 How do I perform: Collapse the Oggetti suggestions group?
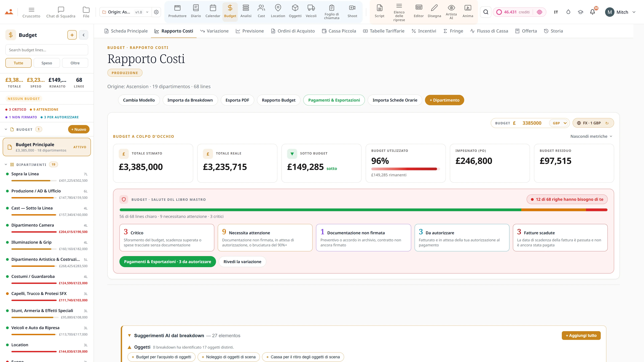[129, 347]
